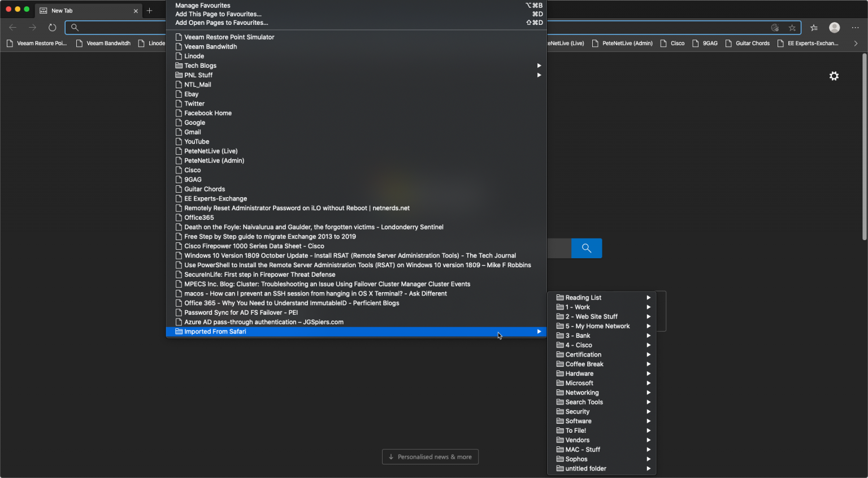Expand the 1 - Work folder
Viewport: 868px width, 478px height.
click(602, 307)
